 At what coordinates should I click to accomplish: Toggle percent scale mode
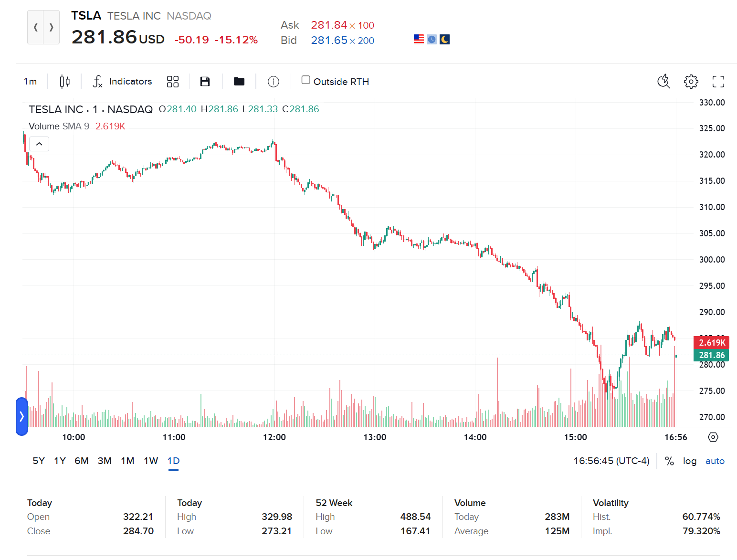coord(669,461)
